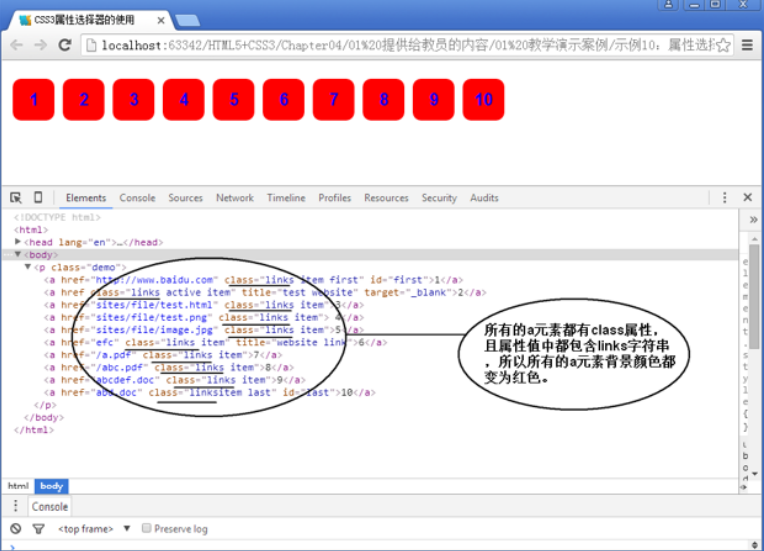Select anchor line with baidu.com href
The image size is (764, 551).
tap(253, 280)
